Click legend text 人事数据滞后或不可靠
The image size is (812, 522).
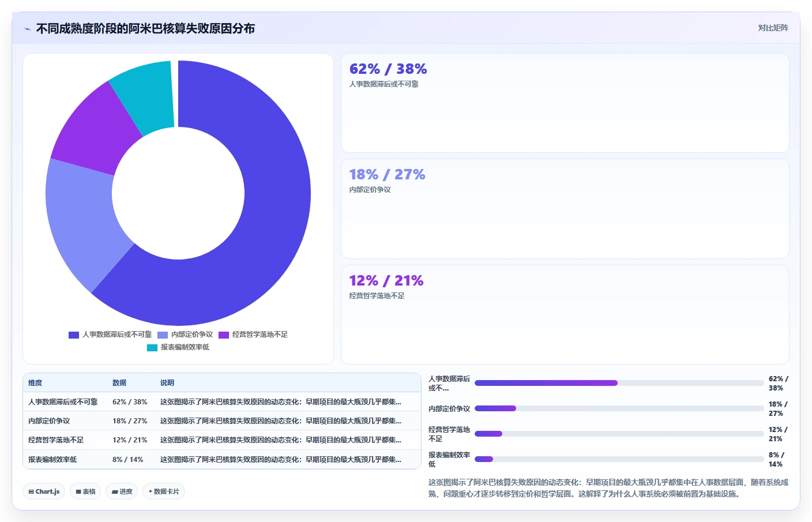click(117, 335)
